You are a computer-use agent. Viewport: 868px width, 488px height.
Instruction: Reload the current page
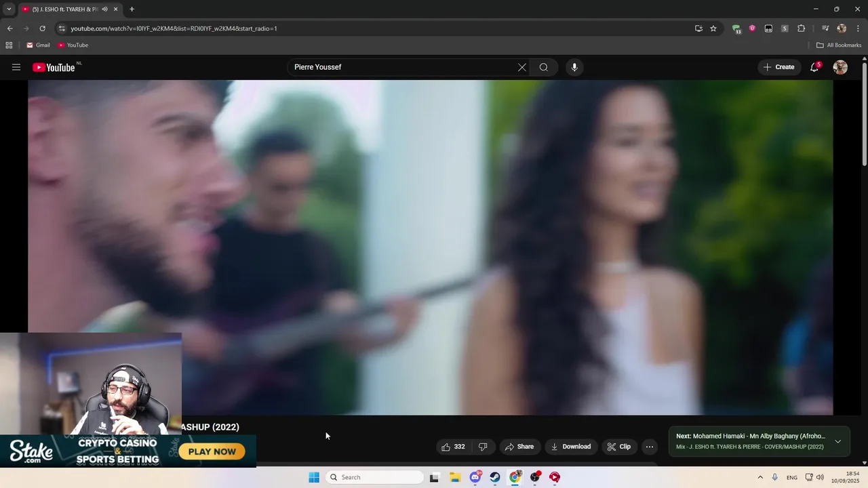click(42, 28)
